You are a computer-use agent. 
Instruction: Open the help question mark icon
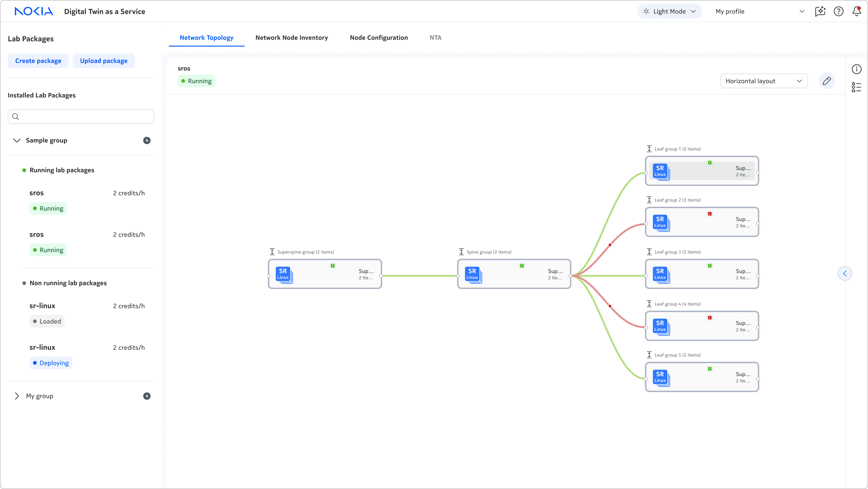tap(838, 11)
